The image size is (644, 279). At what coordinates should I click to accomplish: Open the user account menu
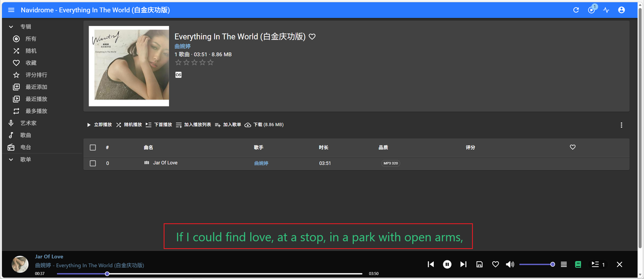(x=621, y=10)
